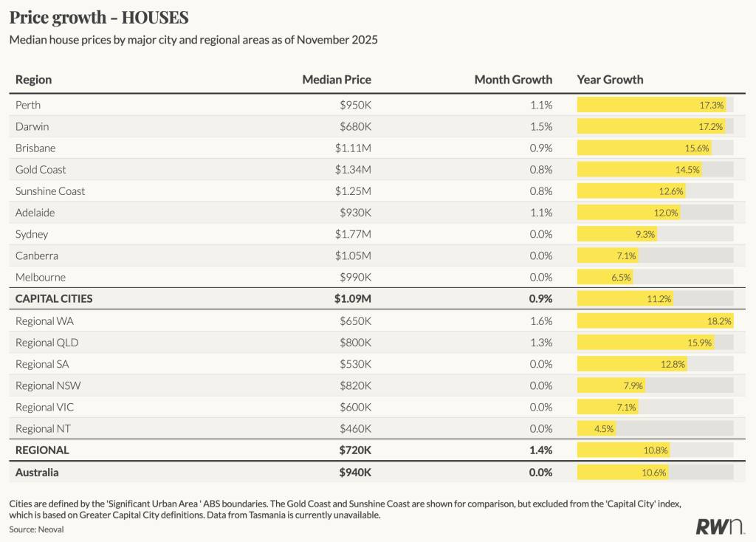Click the Month Growth column header
756x542 pixels.
[x=513, y=80]
